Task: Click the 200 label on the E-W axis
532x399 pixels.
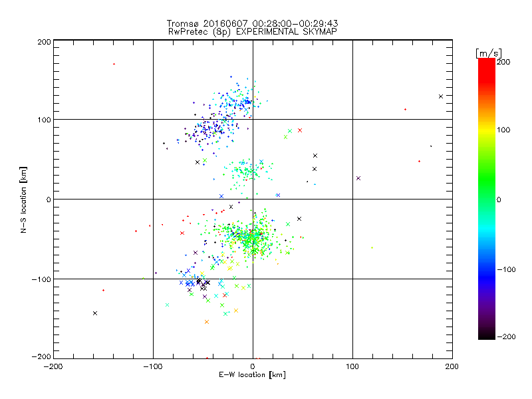Action: [x=452, y=366]
